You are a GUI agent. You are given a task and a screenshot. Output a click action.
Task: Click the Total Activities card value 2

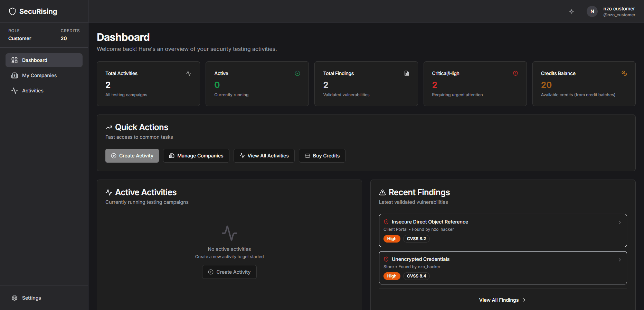(108, 85)
